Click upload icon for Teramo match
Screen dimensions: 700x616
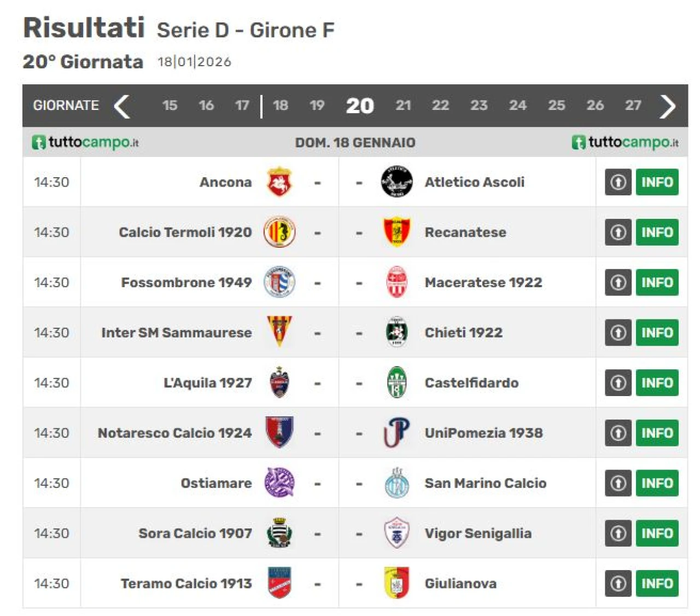pos(618,583)
